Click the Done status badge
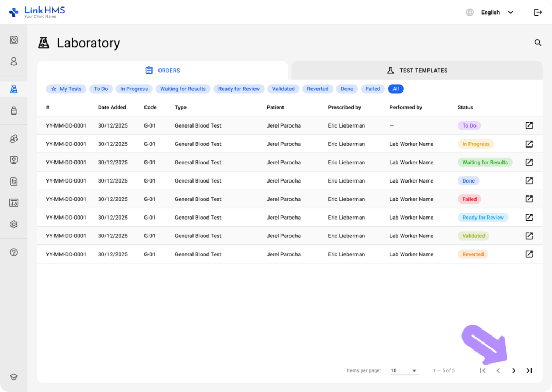 (468, 181)
